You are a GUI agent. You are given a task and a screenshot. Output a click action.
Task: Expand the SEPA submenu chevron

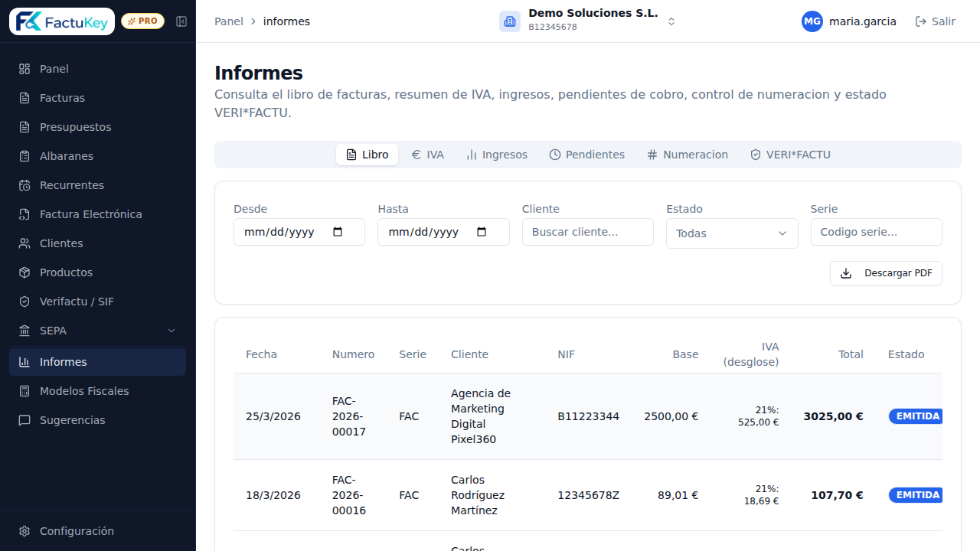pos(171,331)
